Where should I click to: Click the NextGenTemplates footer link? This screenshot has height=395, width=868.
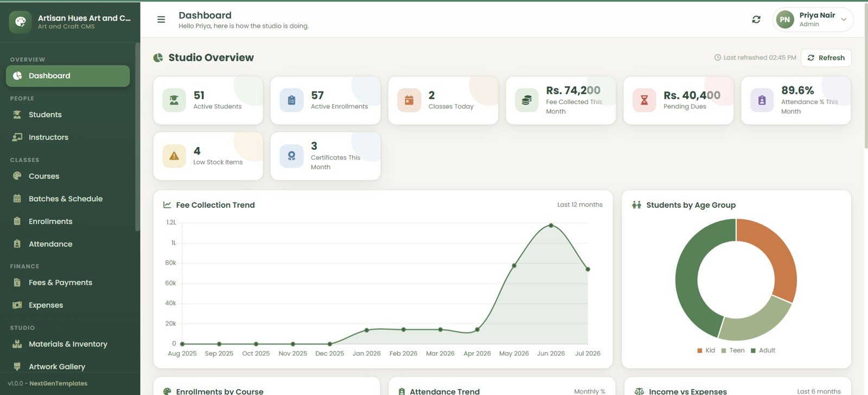pyautogui.click(x=58, y=383)
